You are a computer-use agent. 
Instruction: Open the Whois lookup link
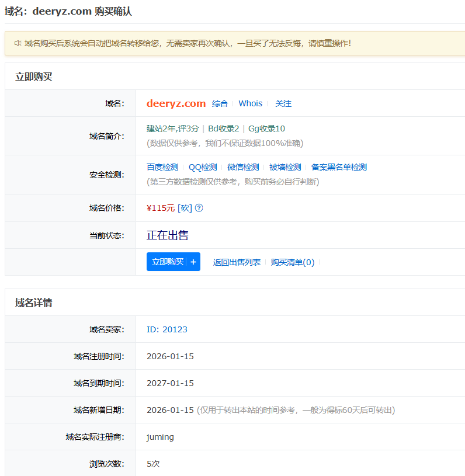(x=250, y=103)
